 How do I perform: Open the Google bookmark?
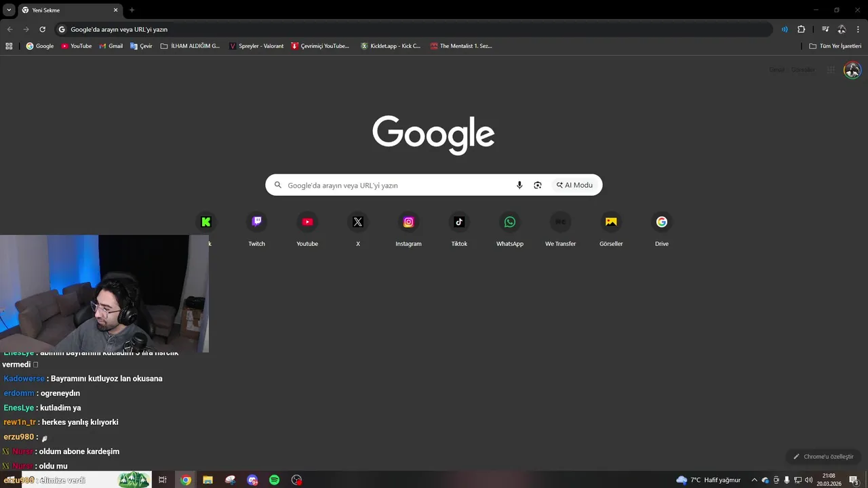(x=39, y=46)
